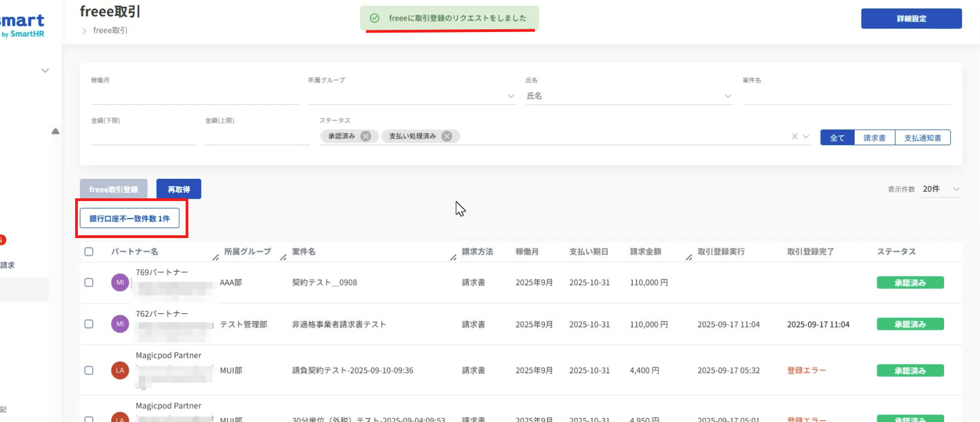The image size is (980, 422).
Task: Click the 再取得 button
Action: tap(178, 189)
